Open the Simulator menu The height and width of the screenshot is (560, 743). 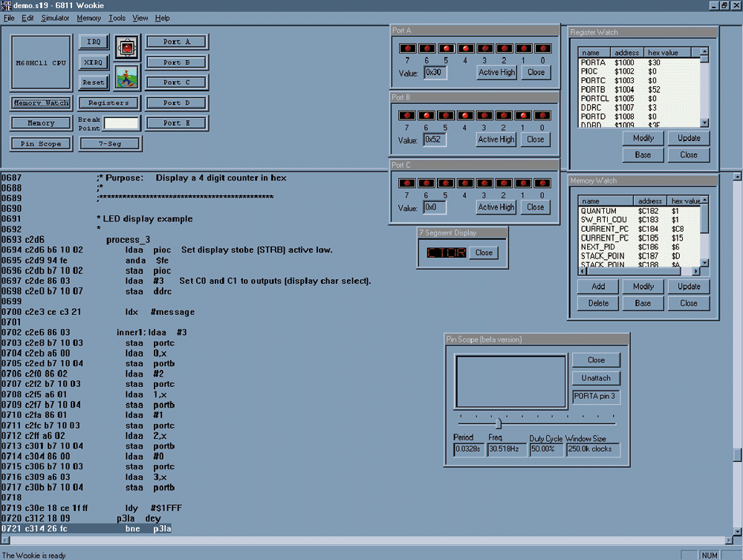tap(55, 18)
